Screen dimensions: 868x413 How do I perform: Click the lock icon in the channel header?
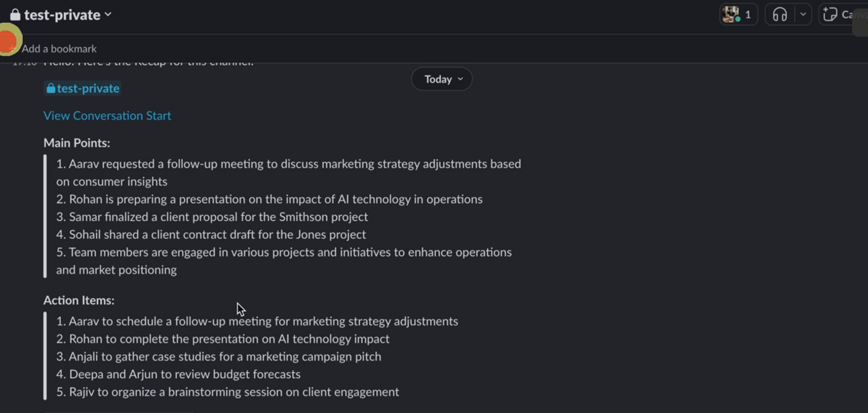[x=15, y=15]
